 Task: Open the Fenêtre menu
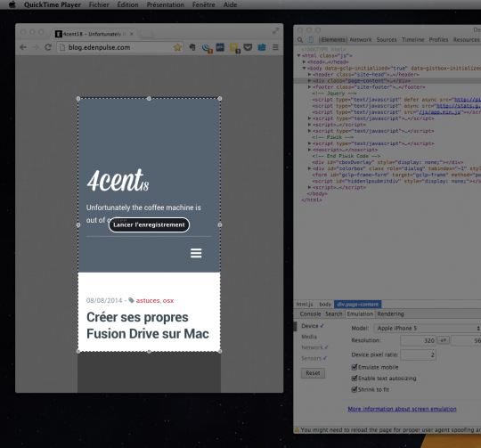(x=204, y=4)
